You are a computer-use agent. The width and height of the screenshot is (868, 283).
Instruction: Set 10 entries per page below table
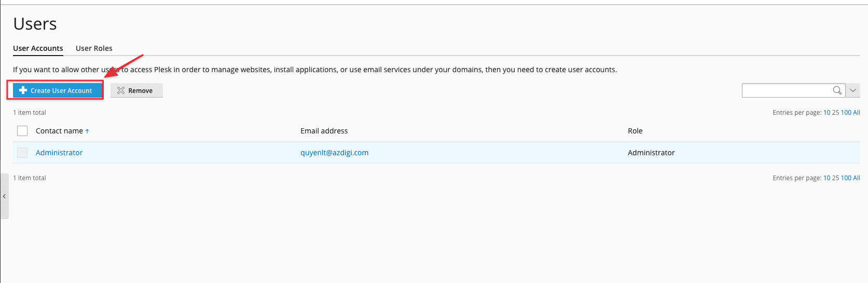826,178
